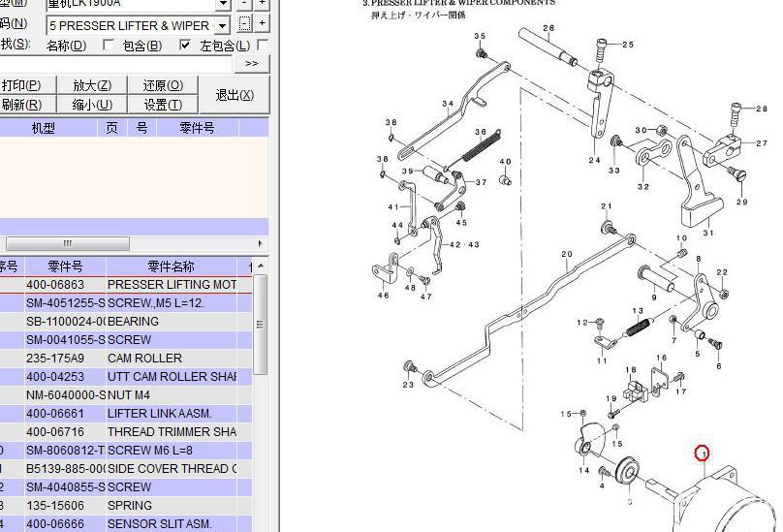
Task: Click the upper 零件号 column header
Action: 198,128
